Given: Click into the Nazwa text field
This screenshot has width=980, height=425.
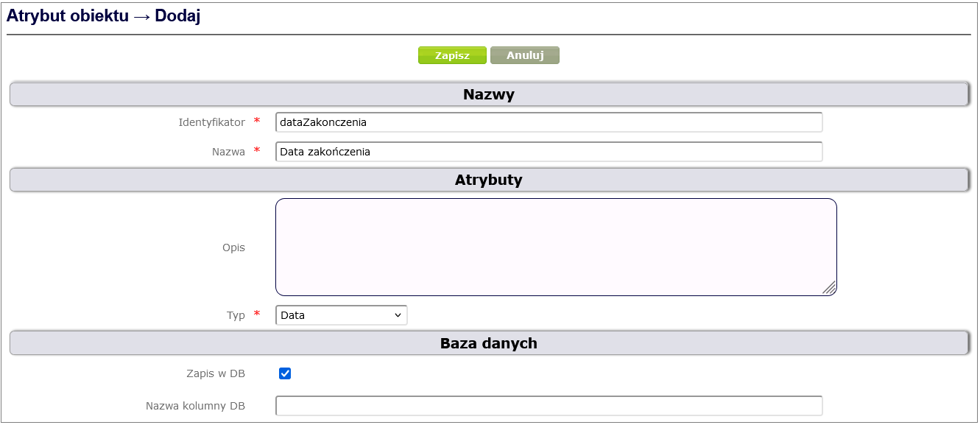Looking at the screenshot, I should click(x=549, y=152).
